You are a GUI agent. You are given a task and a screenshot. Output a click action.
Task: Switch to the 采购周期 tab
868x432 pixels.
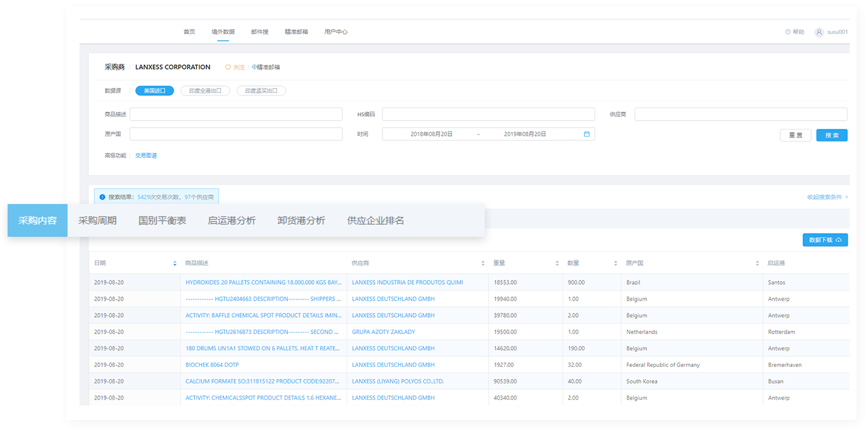click(x=97, y=220)
